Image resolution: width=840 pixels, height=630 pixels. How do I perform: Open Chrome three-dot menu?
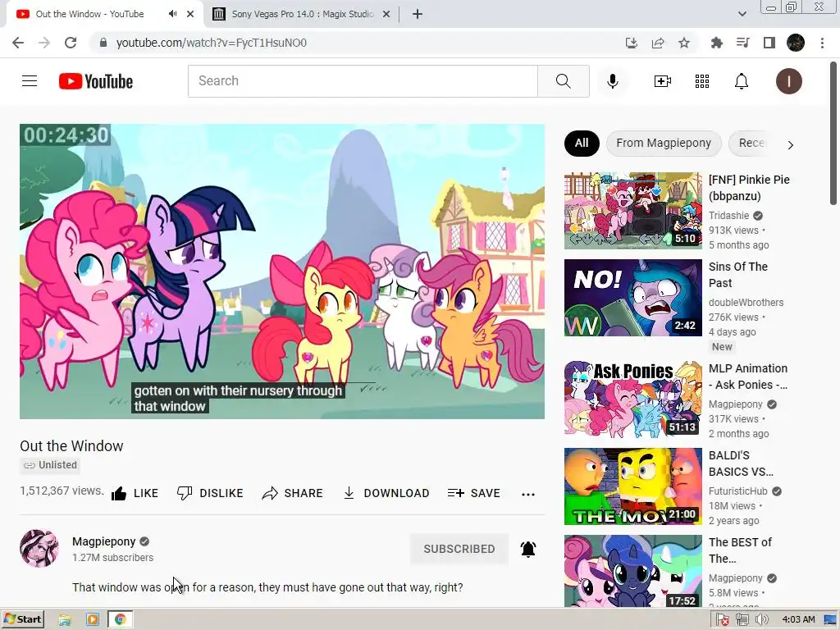(x=822, y=43)
